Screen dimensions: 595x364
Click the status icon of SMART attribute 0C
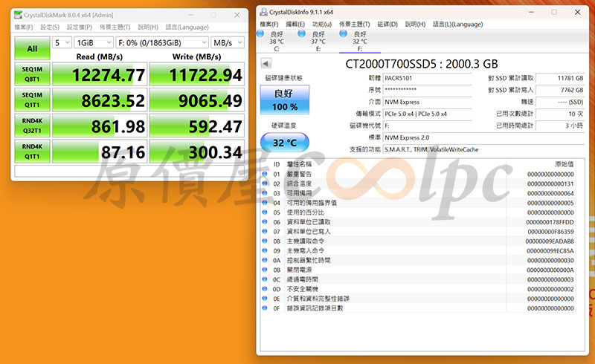pyautogui.click(x=265, y=279)
